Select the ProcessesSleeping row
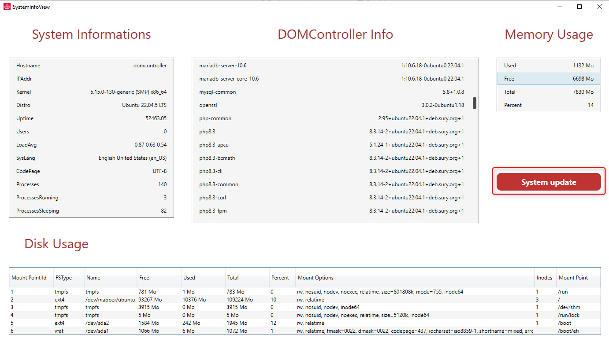Image resolution: width=609 pixels, height=364 pixels. click(92, 211)
